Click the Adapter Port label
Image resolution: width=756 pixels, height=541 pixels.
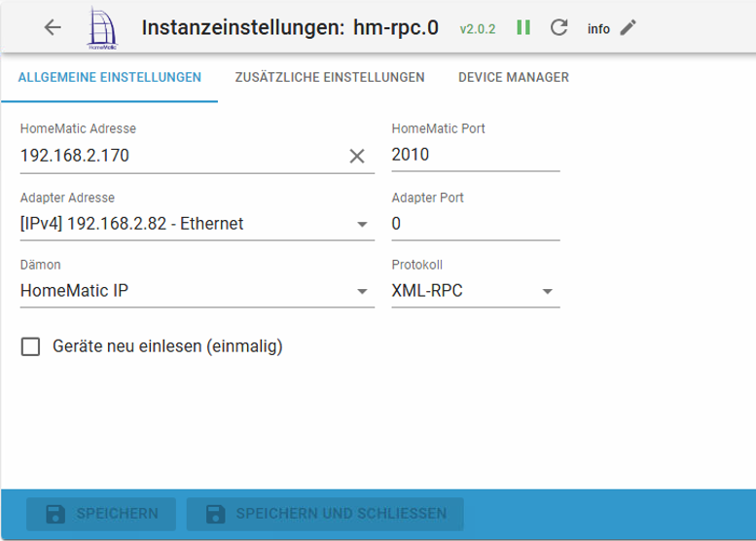(x=428, y=198)
